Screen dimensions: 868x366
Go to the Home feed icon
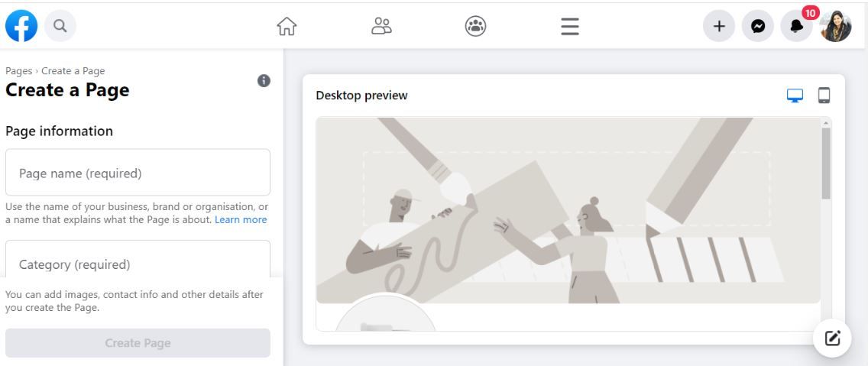285,27
